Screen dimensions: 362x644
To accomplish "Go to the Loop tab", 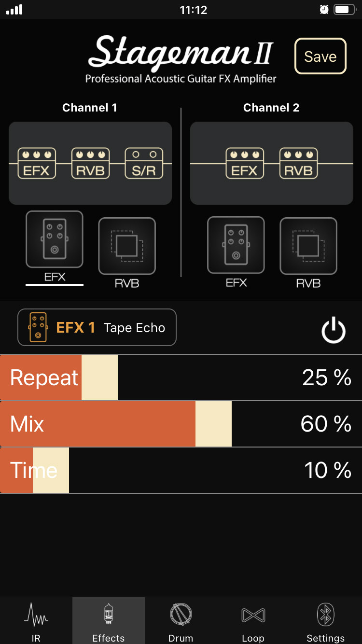I will (x=253, y=622).
